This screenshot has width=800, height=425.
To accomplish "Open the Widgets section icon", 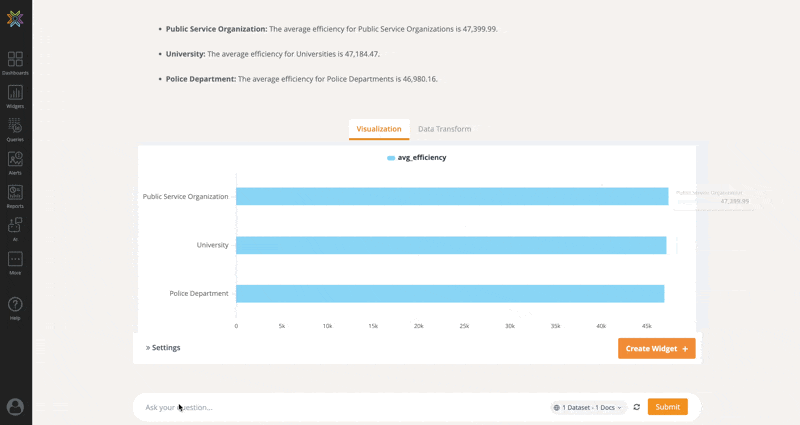I will point(15,94).
